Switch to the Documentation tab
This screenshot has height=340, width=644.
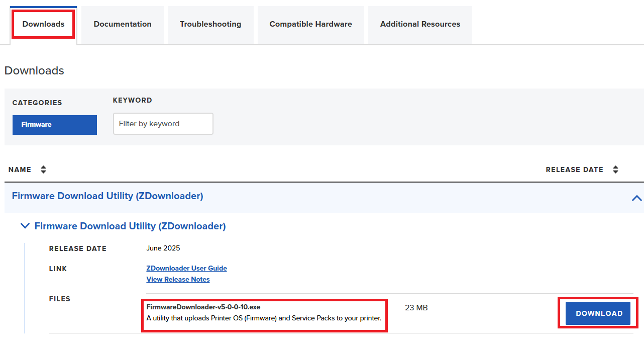point(123,24)
